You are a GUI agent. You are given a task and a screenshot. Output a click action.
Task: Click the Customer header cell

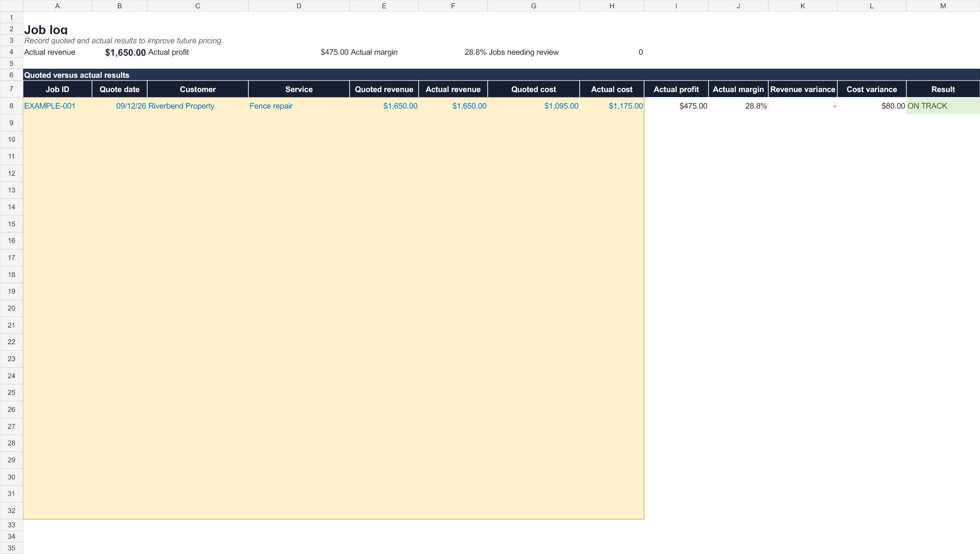[x=198, y=89]
